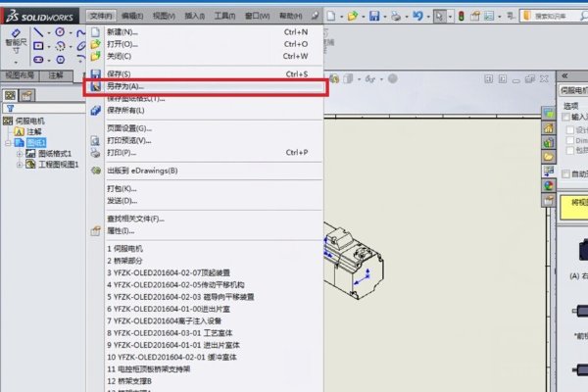Select the Line sketch tool
The width and height of the screenshot is (588, 392).
[x=38, y=32]
